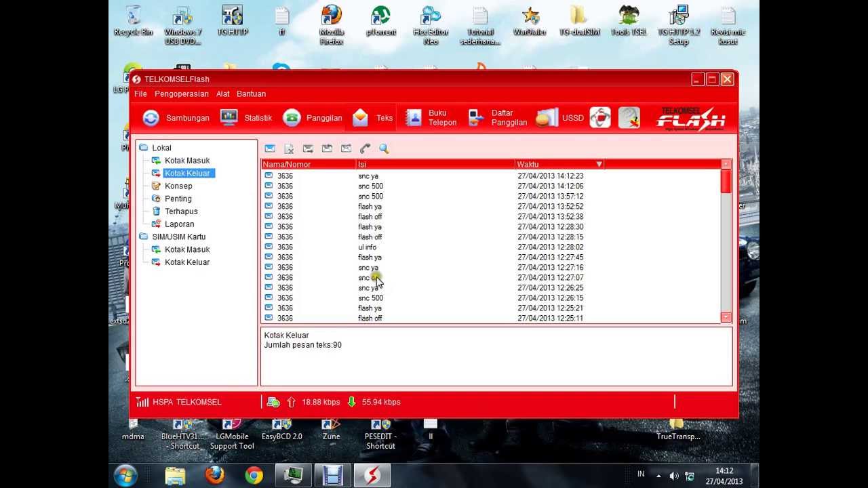Open Buku Telepon phonebook
The width and height of the screenshot is (868, 488).
click(x=431, y=118)
